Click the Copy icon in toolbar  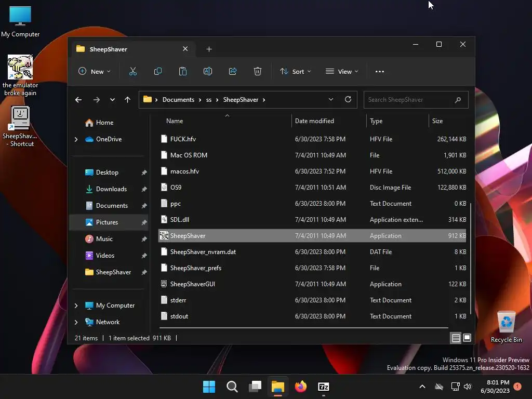(x=158, y=71)
